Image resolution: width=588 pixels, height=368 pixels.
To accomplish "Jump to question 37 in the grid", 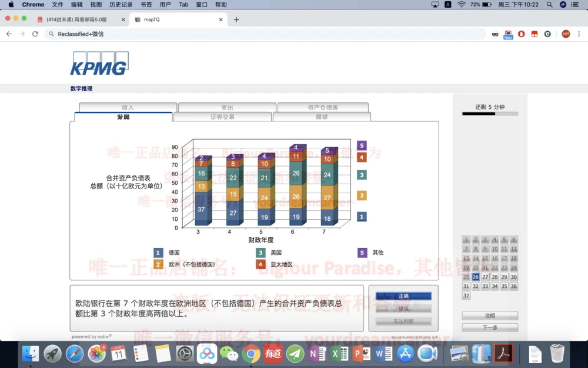I will [x=466, y=295].
